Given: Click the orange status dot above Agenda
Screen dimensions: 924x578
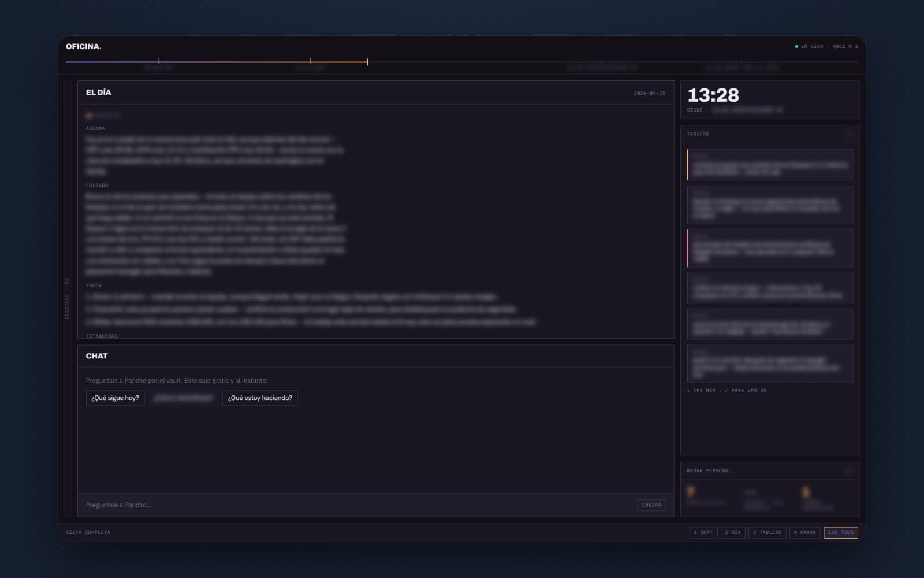Looking at the screenshot, I should coord(89,116).
